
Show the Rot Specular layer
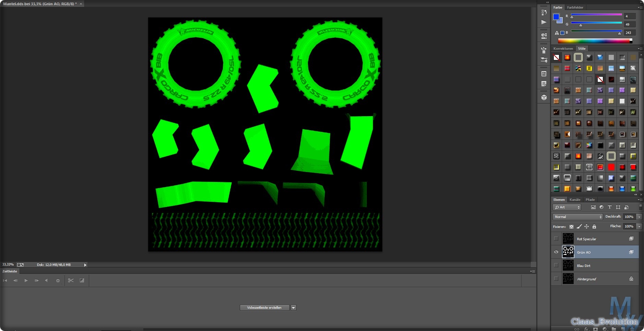click(556, 239)
